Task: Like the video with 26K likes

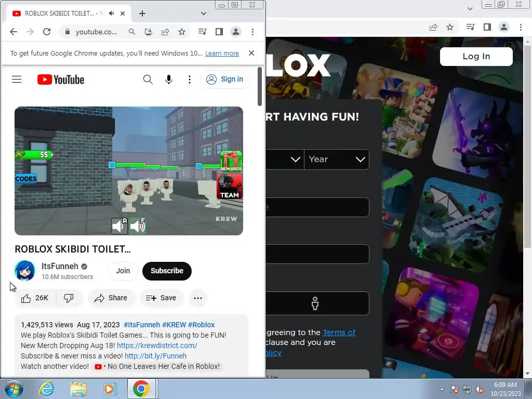Action: (35, 298)
